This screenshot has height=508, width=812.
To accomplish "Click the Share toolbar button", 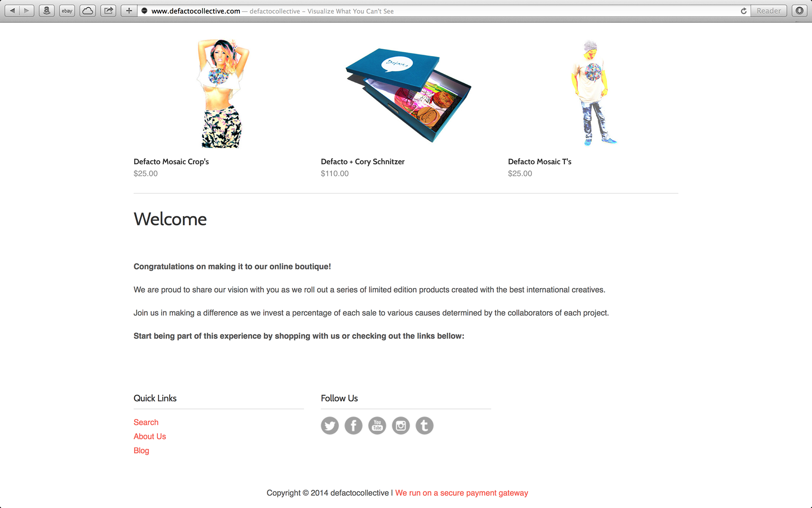I will (108, 11).
